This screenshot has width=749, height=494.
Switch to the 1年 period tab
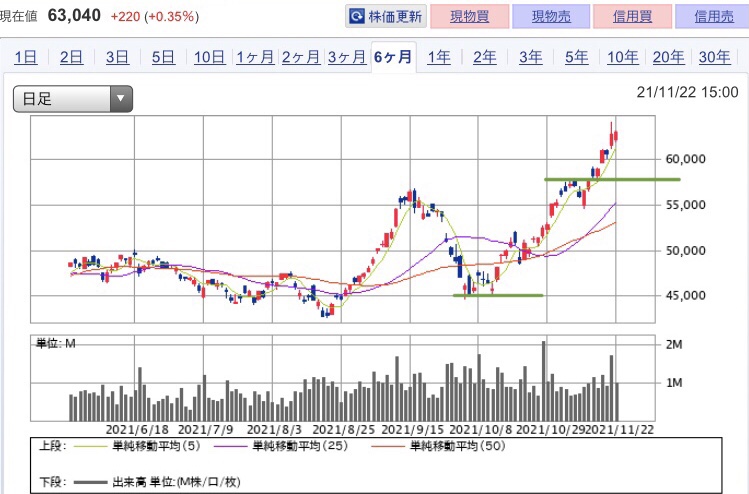click(x=438, y=57)
